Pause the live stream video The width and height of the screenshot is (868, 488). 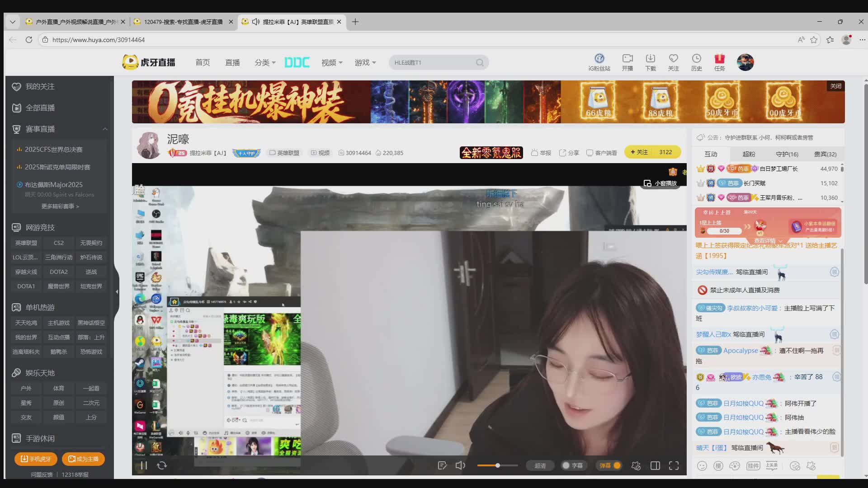click(x=144, y=465)
